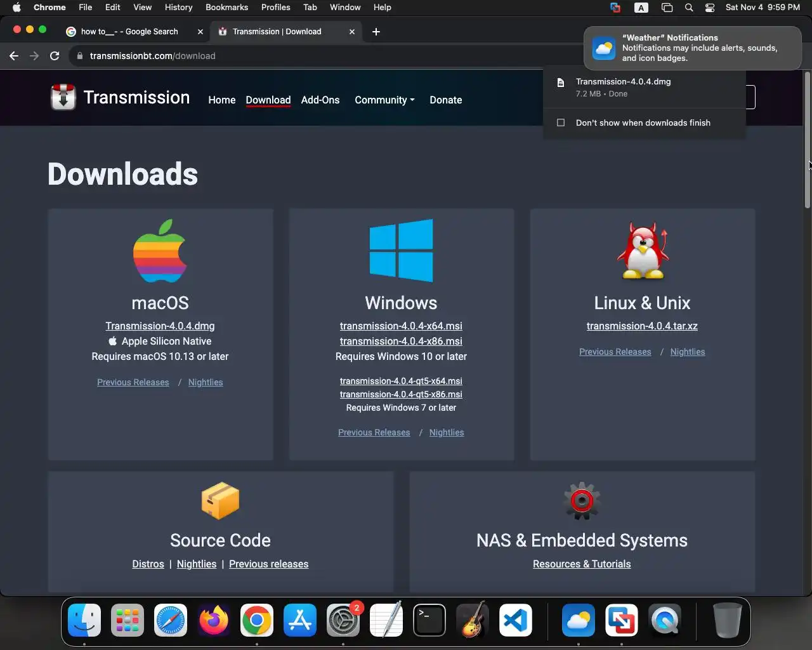Download transmission-4.0.4-qt5-x86.msi
The width and height of the screenshot is (812, 650).
[401, 395]
